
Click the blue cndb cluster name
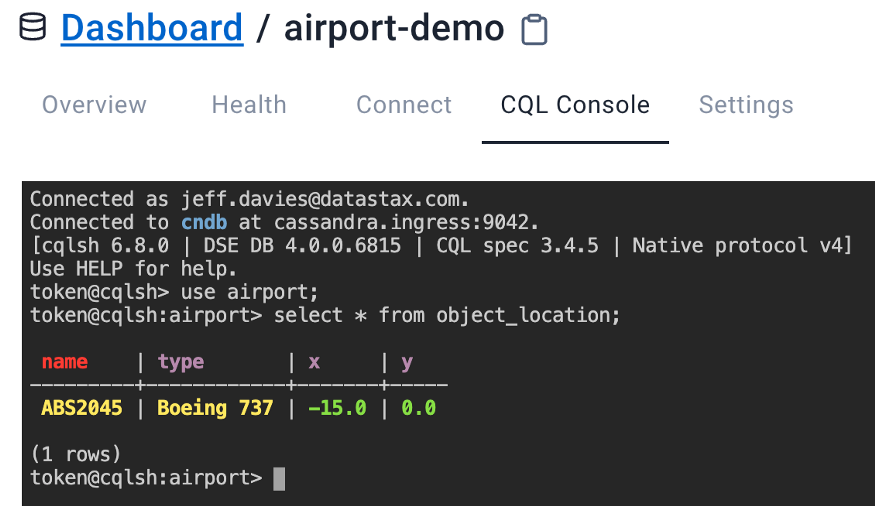204,222
